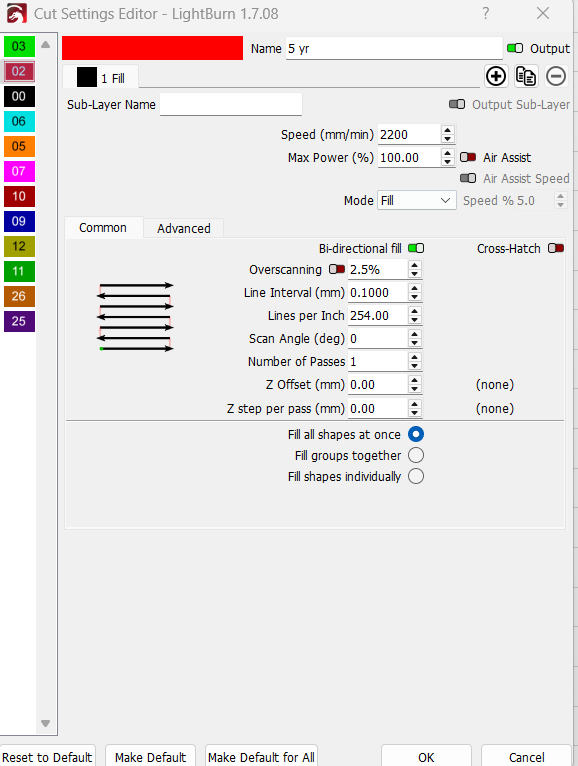Decrease Line Interval with down arrow
The width and height of the screenshot is (578, 766).
414,297
